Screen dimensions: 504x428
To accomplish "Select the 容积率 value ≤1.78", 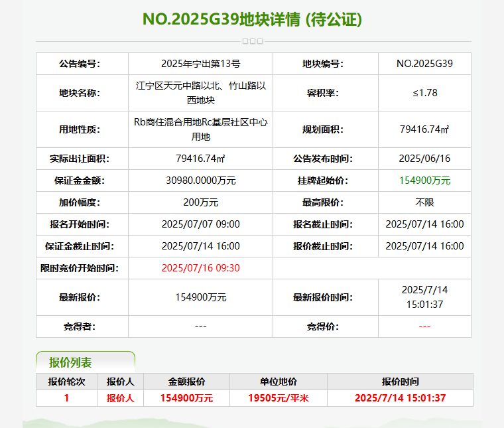I will click(x=424, y=93).
